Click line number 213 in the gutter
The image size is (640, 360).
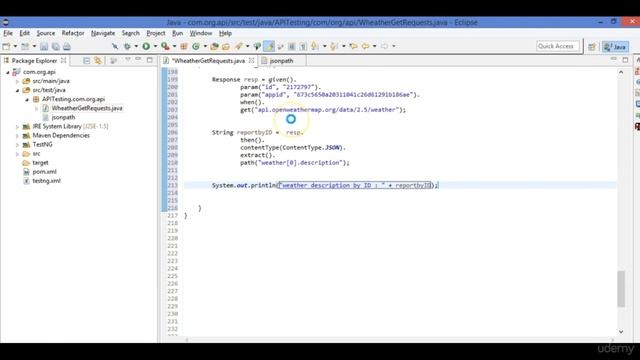pos(173,185)
